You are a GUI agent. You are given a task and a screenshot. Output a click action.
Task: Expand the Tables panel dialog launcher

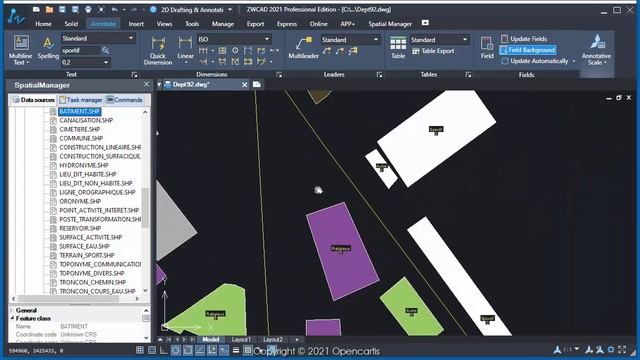[468, 75]
